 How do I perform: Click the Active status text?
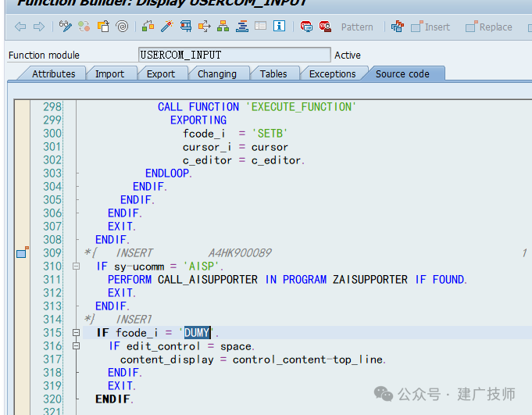pyautogui.click(x=348, y=55)
